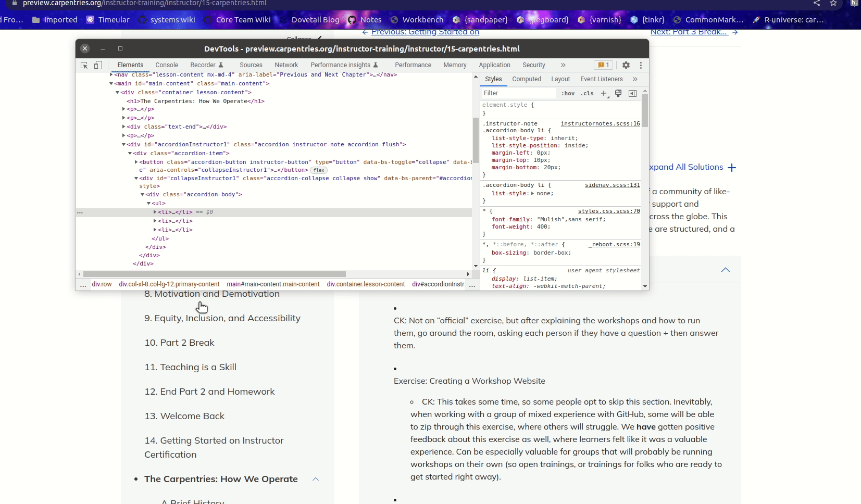Viewport: 861px width, 504px height.
Task: Toggle element classes with .cls
Action: tap(586, 94)
